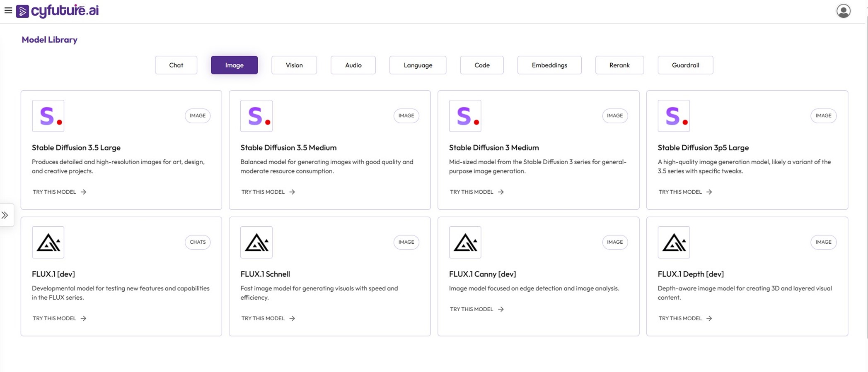The width and height of the screenshot is (868, 372).
Task: Try the Stable Diffusion 3.5 Medium model
Action: [x=268, y=192]
